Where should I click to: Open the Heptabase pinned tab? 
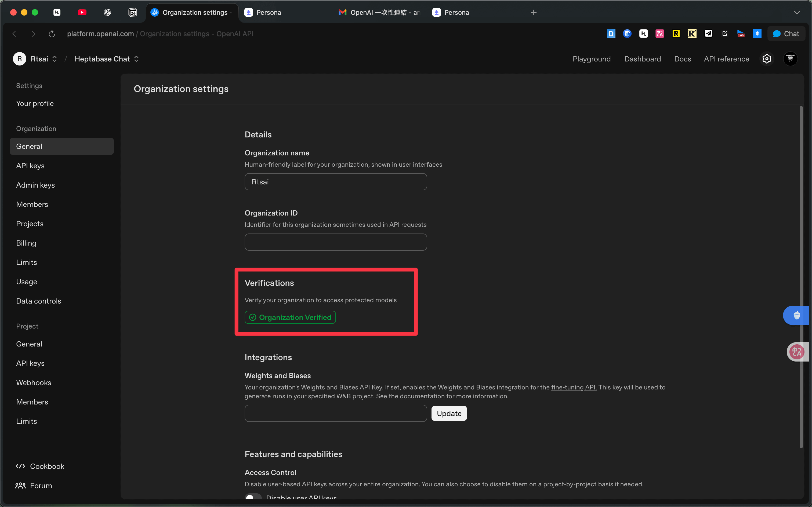pyautogui.click(x=57, y=12)
